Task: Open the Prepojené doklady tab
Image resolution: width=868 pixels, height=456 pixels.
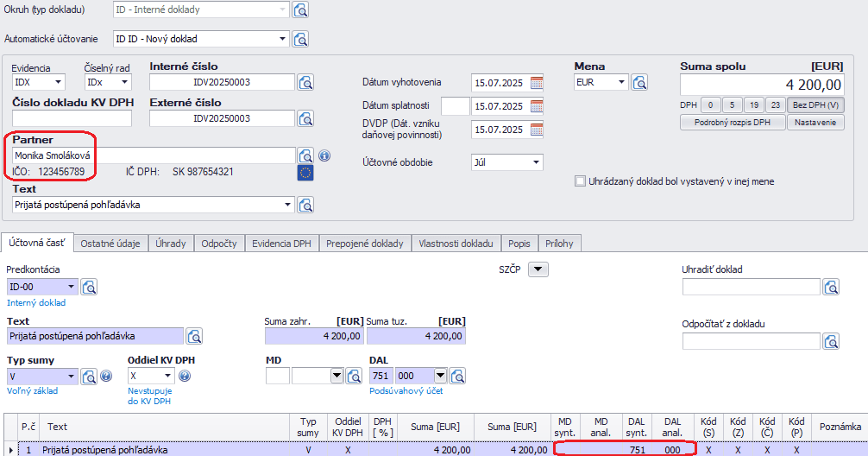Action: [365, 244]
